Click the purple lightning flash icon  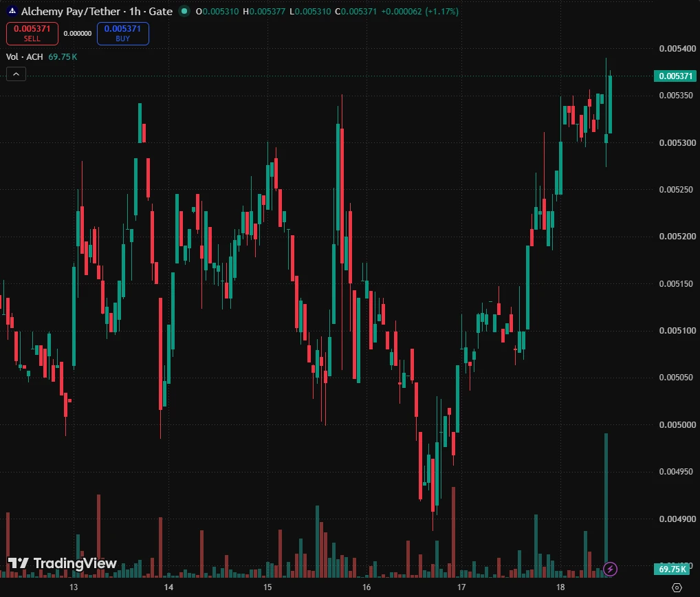tap(610, 569)
